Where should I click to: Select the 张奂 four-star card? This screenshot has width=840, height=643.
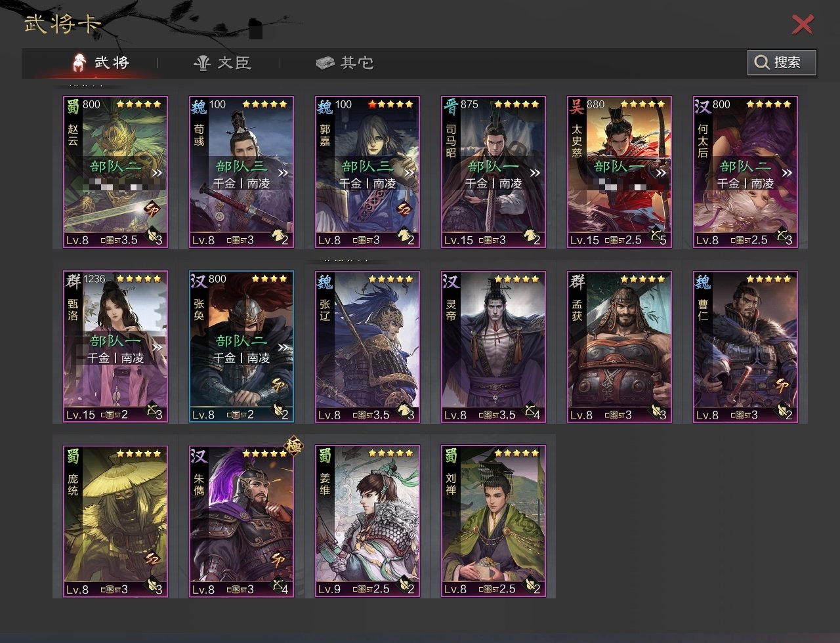pos(241,346)
